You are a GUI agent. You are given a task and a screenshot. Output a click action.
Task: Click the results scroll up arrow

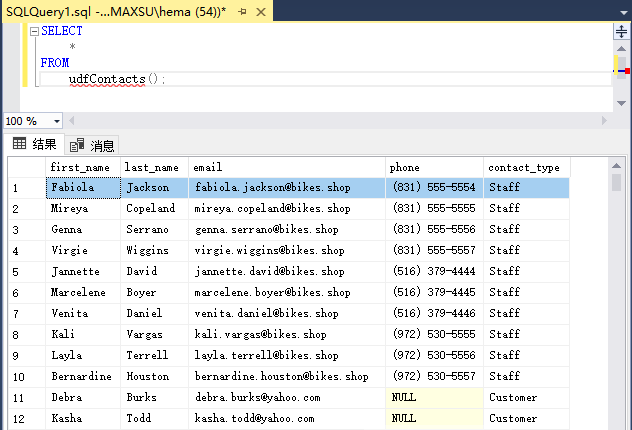coord(616,166)
